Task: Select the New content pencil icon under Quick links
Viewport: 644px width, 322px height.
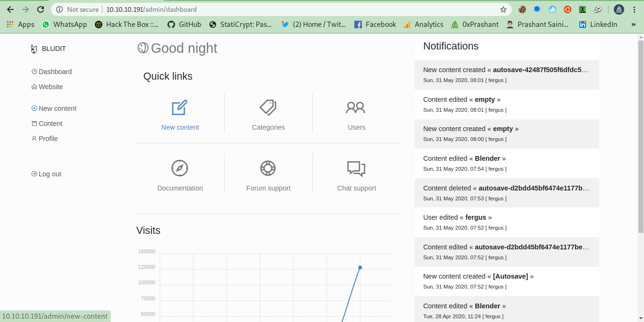Action: [180, 107]
